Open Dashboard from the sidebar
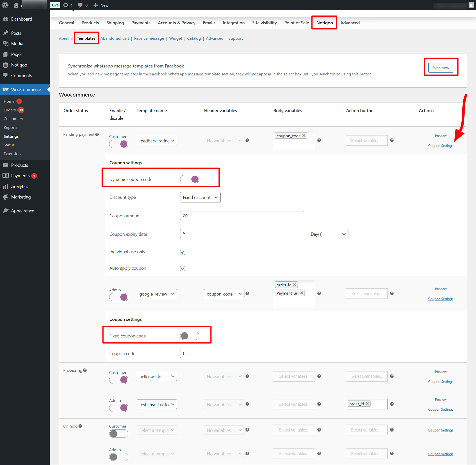 [x=22, y=19]
